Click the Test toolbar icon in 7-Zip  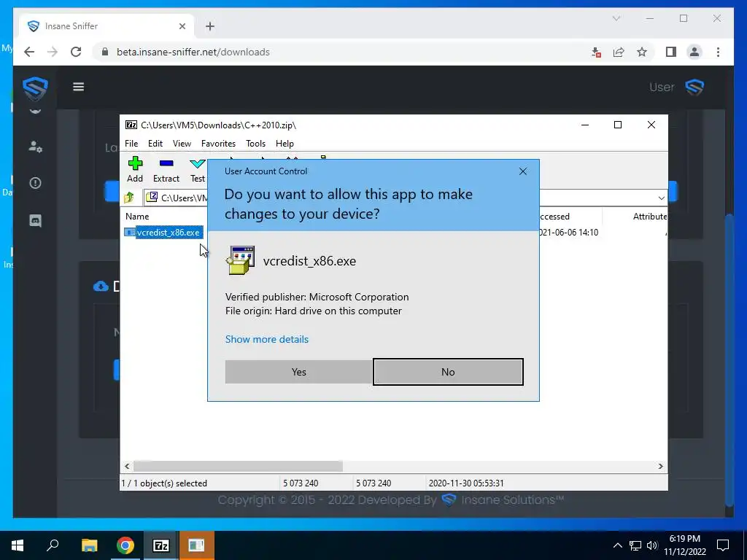coord(197,169)
